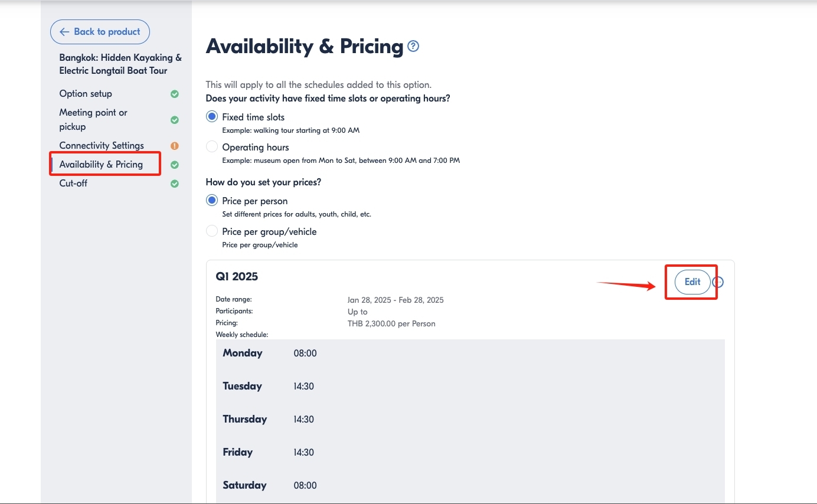Click the orange warning icon beside Connectivity Settings
The height and width of the screenshot is (504, 817).
click(x=175, y=146)
